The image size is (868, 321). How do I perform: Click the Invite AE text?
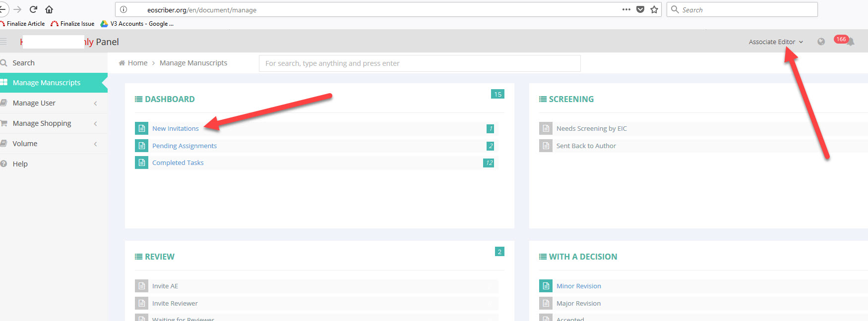pyautogui.click(x=165, y=286)
